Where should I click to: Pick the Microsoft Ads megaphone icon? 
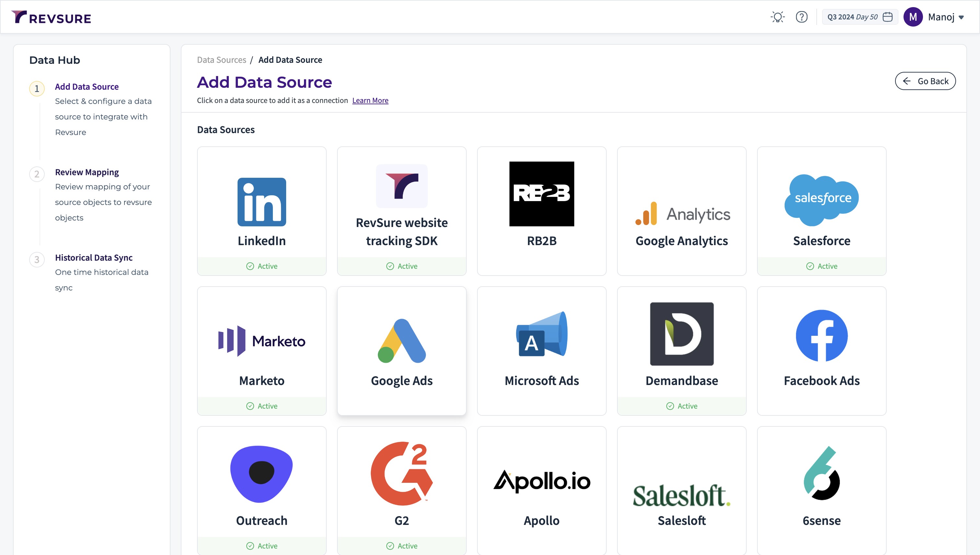pos(541,334)
